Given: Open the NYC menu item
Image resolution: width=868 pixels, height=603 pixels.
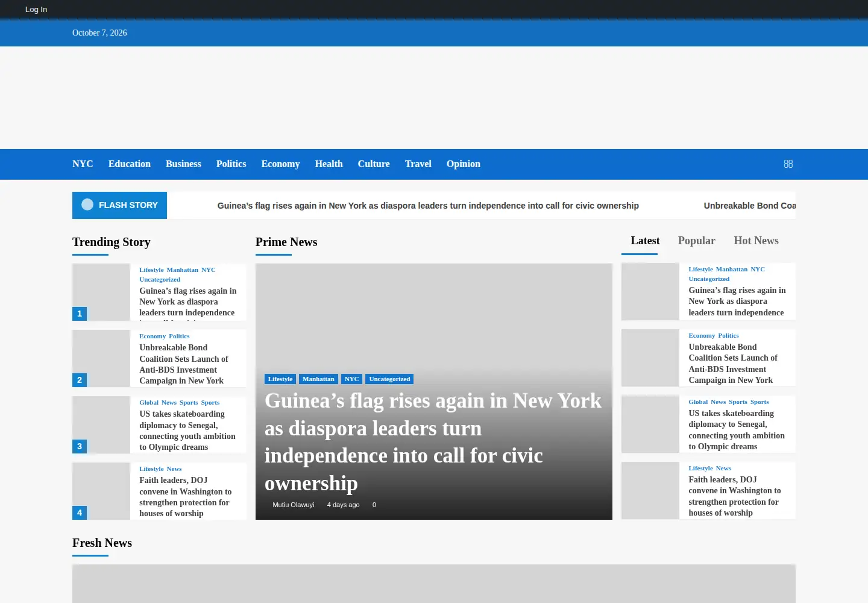Looking at the screenshot, I should tap(83, 164).
